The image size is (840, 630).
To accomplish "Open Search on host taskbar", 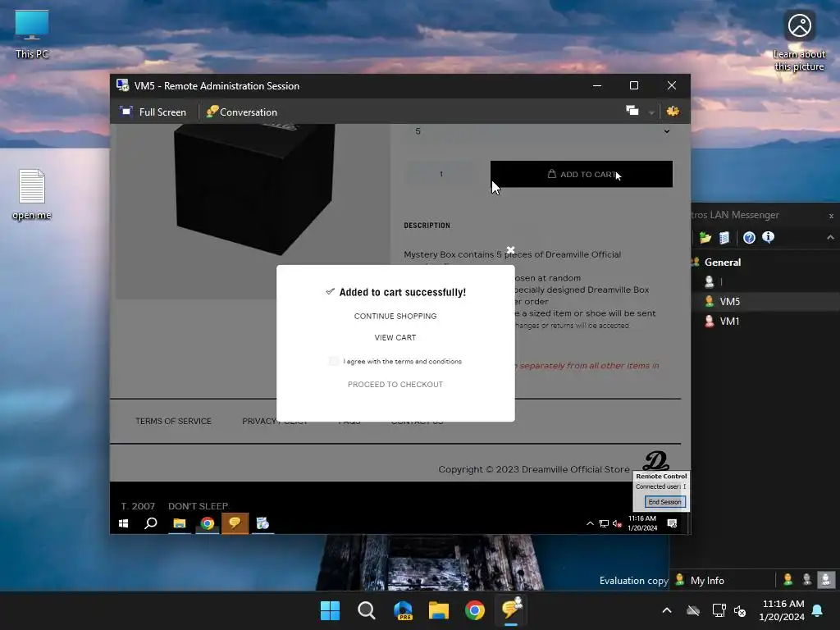I will pyautogui.click(x=367, y=610).
